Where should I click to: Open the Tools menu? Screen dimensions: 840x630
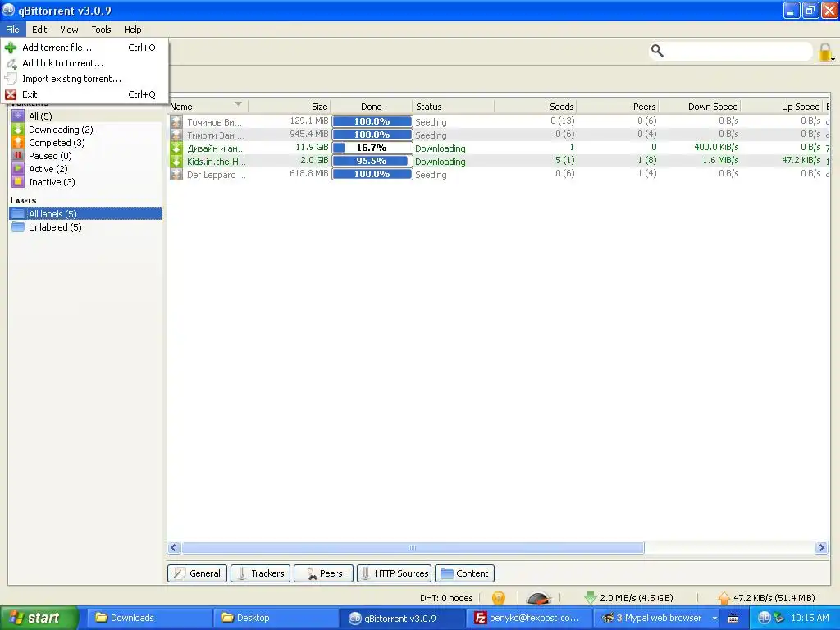point(101,30)
